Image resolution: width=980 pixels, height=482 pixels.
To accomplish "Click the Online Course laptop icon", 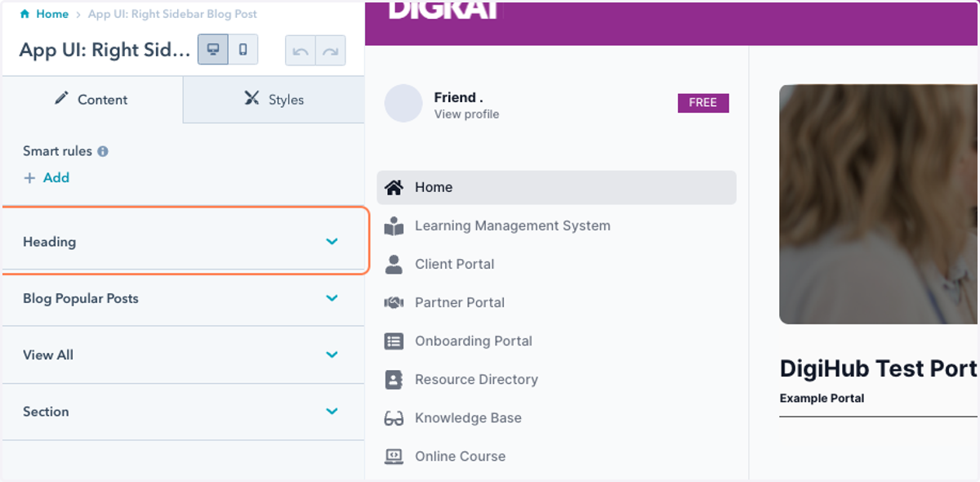I will tap(394, 456).
